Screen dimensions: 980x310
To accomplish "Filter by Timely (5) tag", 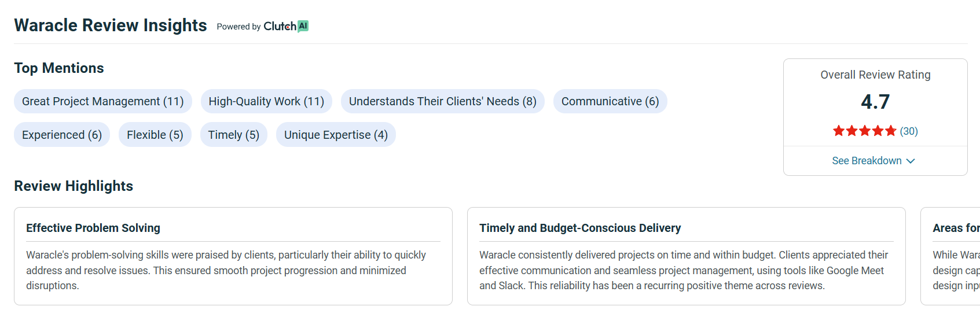I will 234,135.
